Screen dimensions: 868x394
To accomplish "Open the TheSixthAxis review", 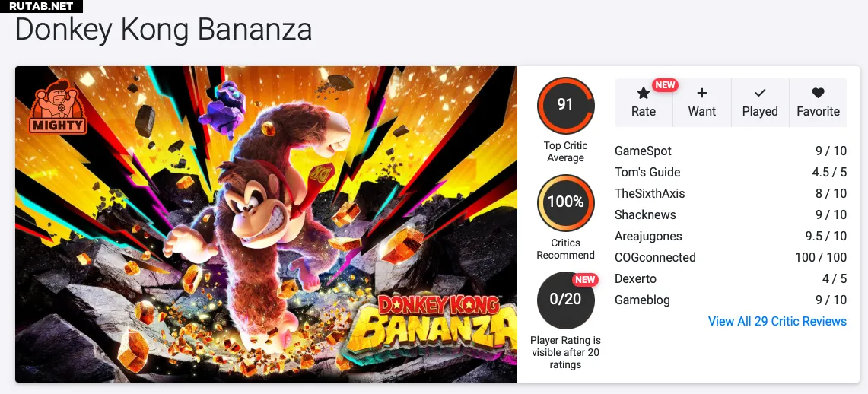I will [731, 194].
